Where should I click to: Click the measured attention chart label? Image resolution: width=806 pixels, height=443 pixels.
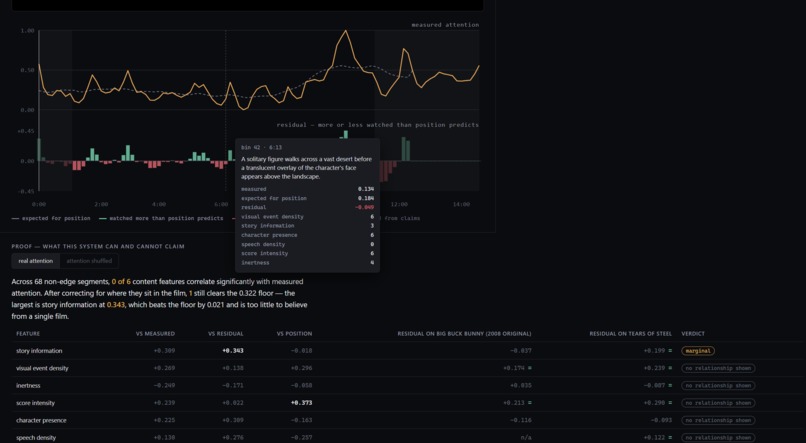pyautogui.click(x=445, y=25)
